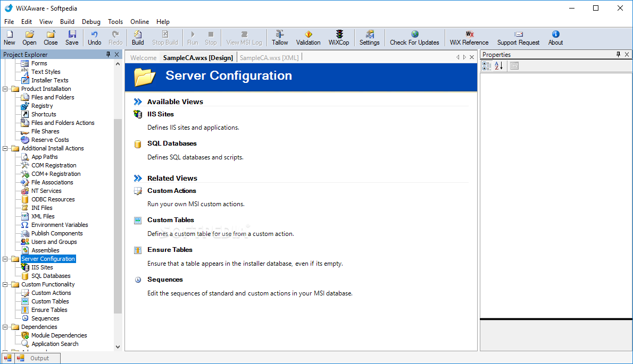The height and width of the screenshot is (364, 633).
Task: Select ODBC Resources tree item
Action: pos(53,199)
